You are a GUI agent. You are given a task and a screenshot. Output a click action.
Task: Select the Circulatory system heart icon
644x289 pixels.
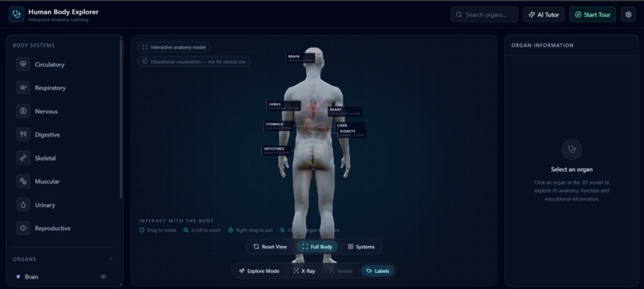[x=23, y=65]
